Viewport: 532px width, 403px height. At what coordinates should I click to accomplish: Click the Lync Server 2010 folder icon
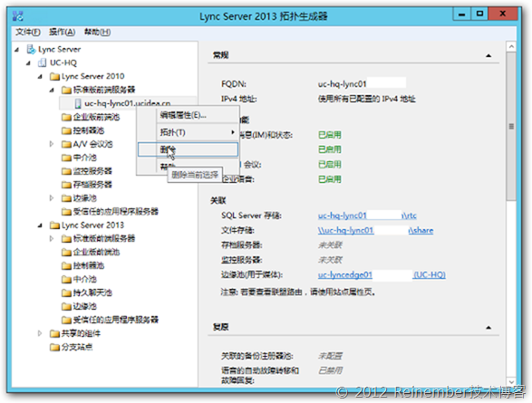pos(54,77)
